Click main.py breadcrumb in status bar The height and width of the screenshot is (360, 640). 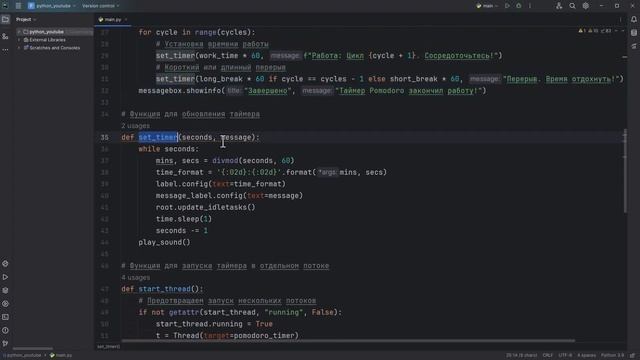[x=61, y=356]
